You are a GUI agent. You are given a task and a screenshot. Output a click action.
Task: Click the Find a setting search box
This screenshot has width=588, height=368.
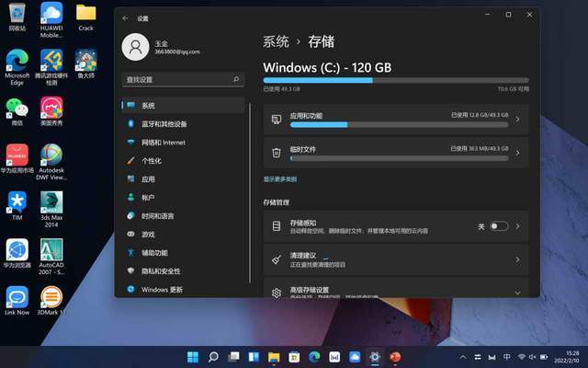(x=184, y=79)
